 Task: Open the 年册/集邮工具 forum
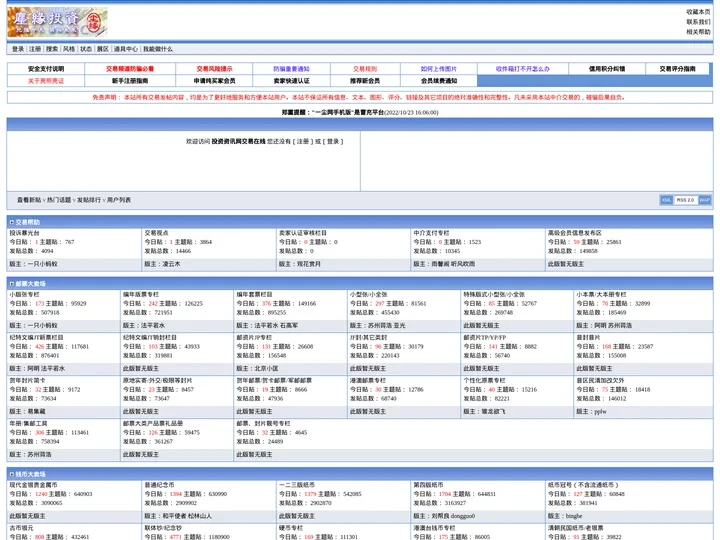tap(28, 423)
